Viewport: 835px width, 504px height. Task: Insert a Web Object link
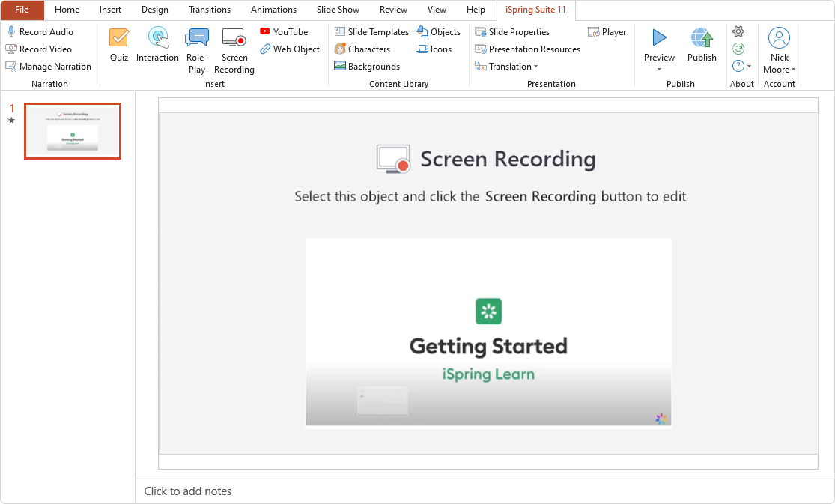click(x=290, y=49)
